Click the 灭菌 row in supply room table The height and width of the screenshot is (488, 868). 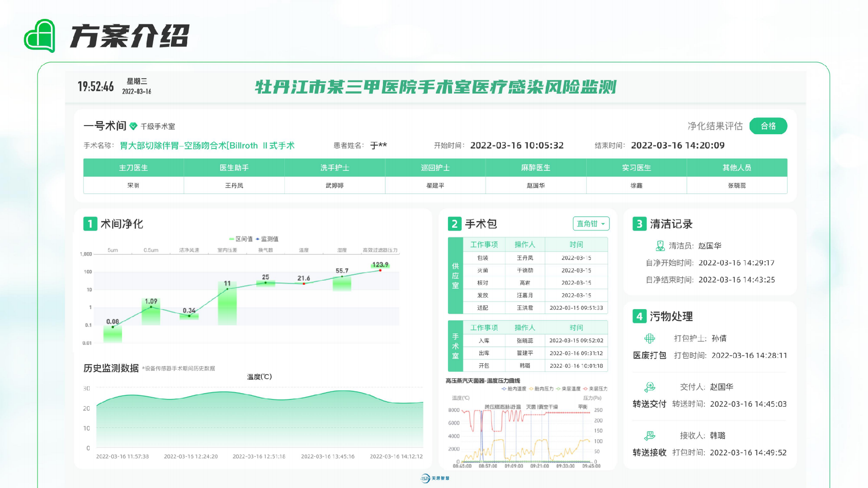point(535,270)
